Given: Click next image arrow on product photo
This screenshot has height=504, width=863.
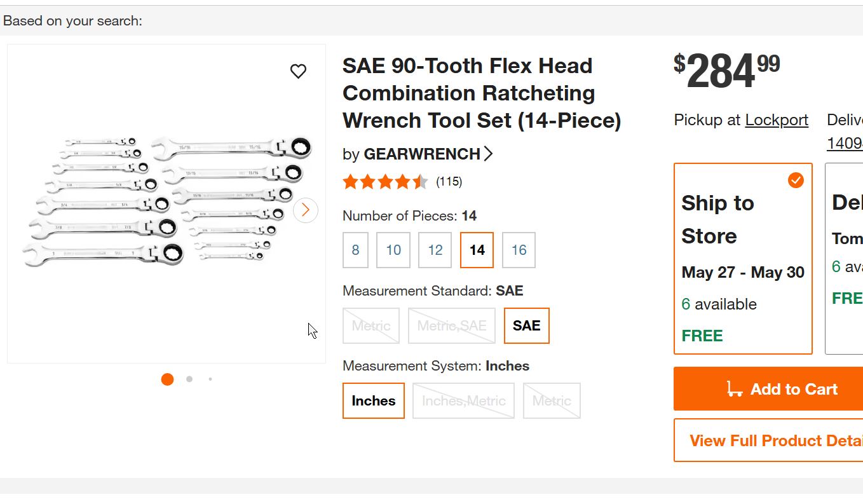Looking at the screenshot, I should [x=306, y=210].
